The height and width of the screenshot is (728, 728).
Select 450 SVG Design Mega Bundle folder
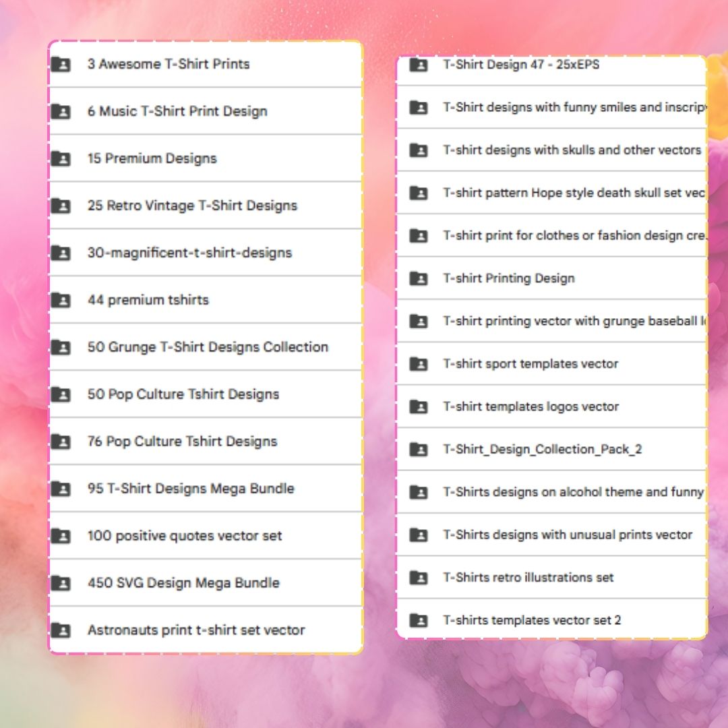(183, 583)
